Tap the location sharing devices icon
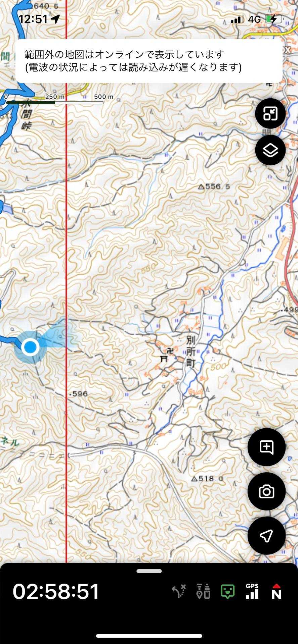The image size is (298, 644). click(203, 591)
